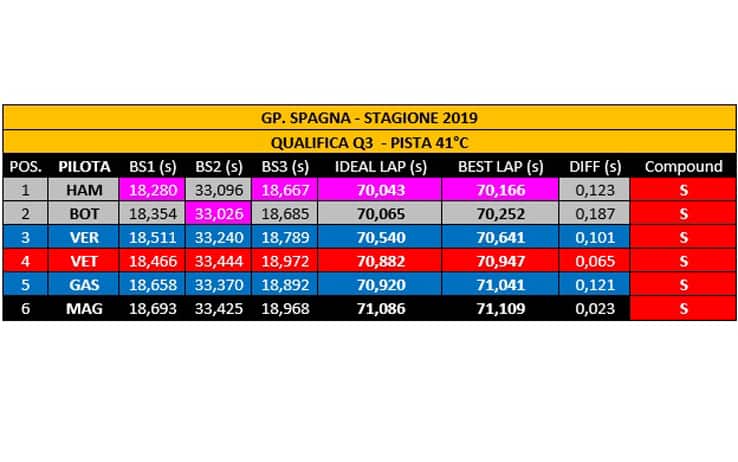The width and height of the screenshot is (738, 462).
Task: Select the magenta 33,026 BS2 cell
Action: pyautogui.click(x=218, y=212)
